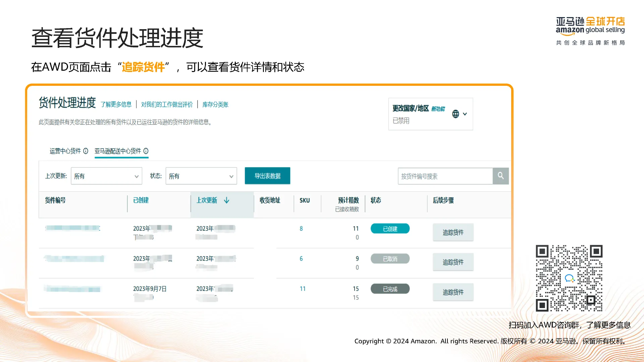This screenshot has width=644, height=362.
Task: Click the 已创建 column header
Action: click(x=141, y=200)
